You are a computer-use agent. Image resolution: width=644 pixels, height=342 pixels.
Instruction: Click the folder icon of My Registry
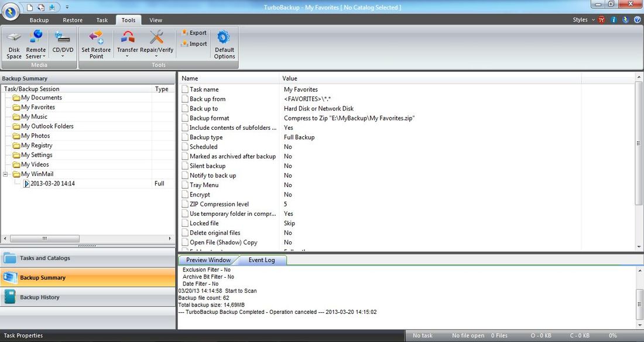click(x=16, y=146)
